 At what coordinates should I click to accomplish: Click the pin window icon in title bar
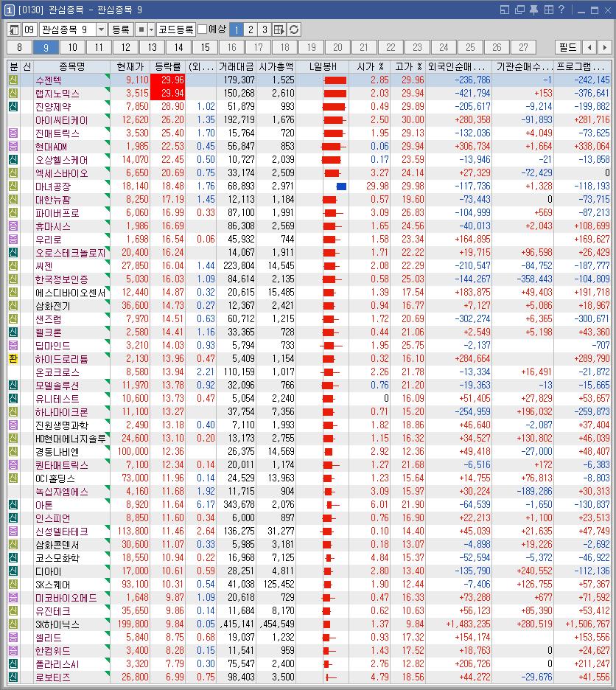pos(533,10)
